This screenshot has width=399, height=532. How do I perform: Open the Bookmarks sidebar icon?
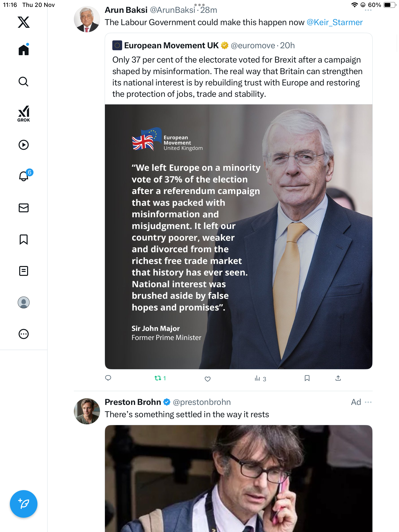[x=24, y=239]
